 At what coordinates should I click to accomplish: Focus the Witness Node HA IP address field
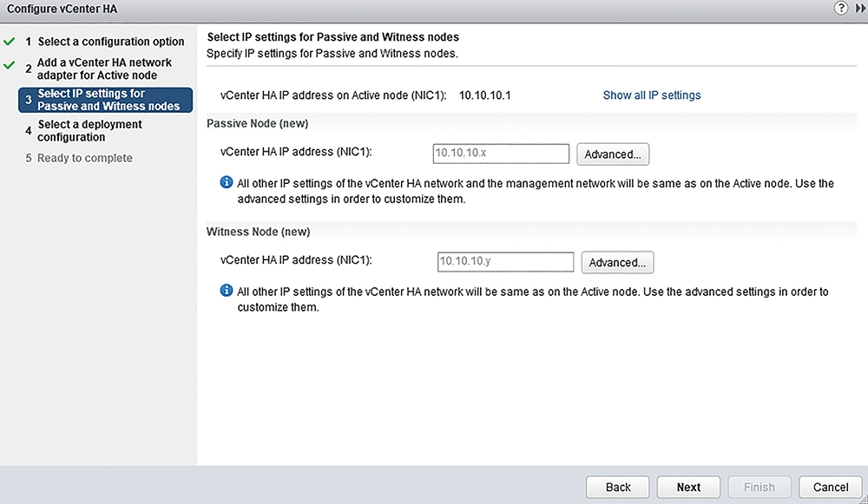tap(505, 262)
